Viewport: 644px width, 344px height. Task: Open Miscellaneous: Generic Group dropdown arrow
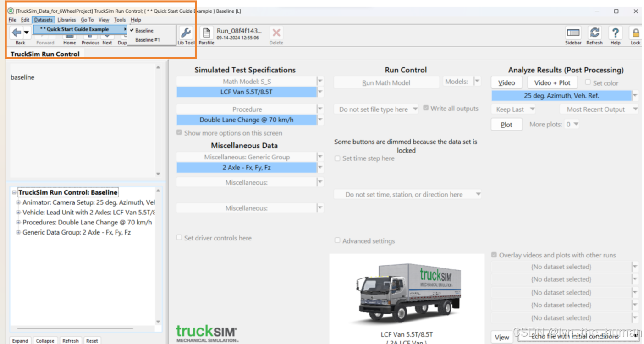(320, 157)
